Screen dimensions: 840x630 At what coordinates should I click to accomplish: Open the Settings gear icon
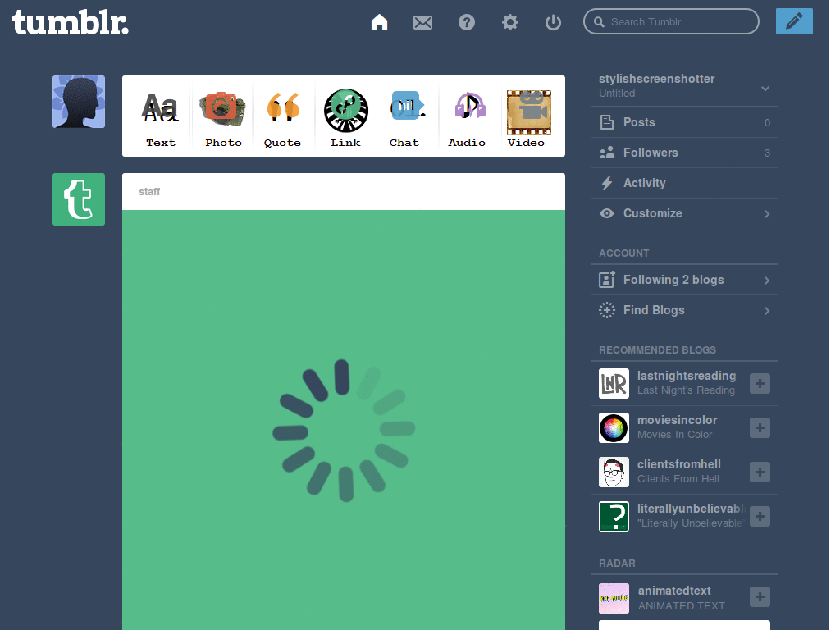point(510,22)
